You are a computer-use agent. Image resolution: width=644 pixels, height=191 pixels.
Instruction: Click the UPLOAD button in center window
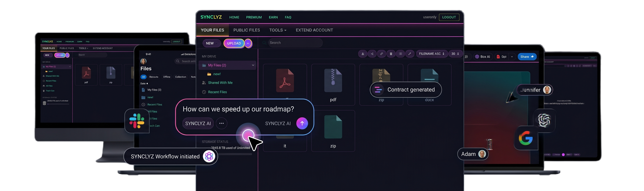(x=234, y=43)
